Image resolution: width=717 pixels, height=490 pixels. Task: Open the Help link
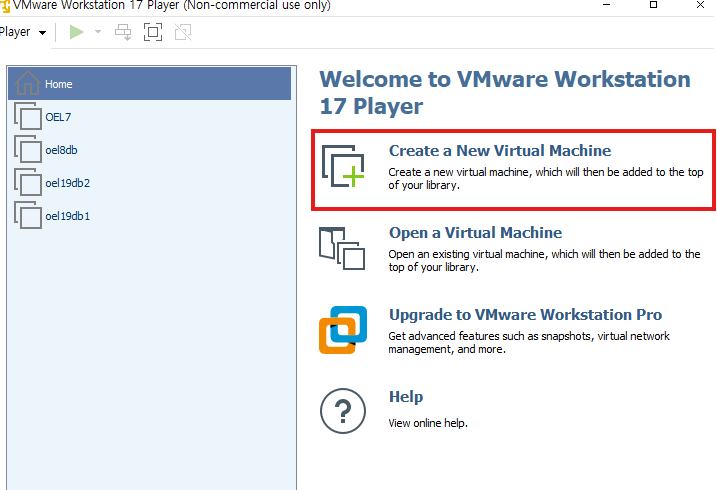406,397
